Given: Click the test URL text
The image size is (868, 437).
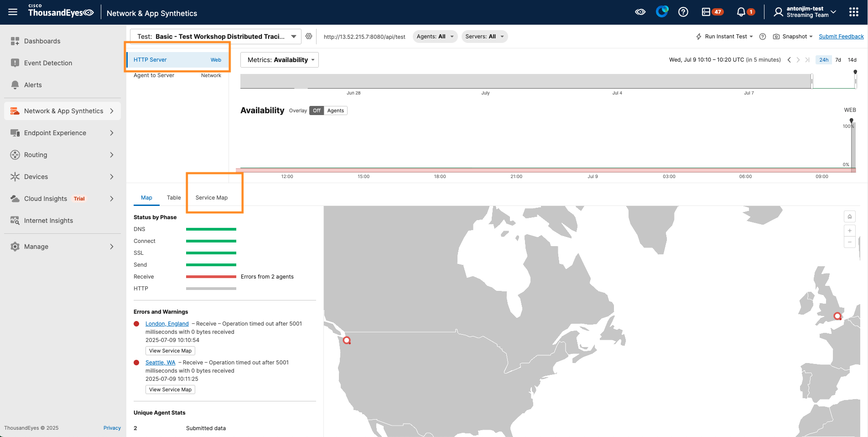Looking at the screenshot, I should (364, 37).
